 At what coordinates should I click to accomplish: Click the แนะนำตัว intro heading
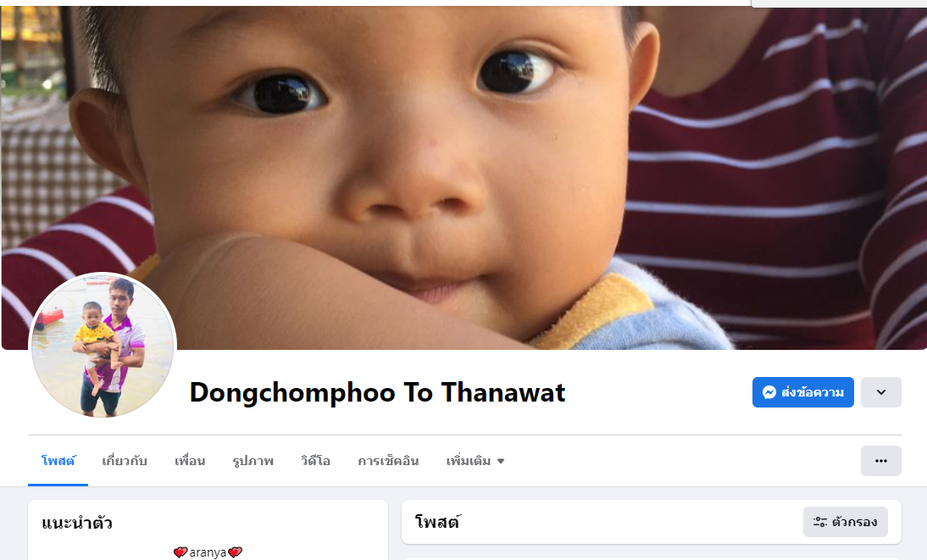click(77, 523)
